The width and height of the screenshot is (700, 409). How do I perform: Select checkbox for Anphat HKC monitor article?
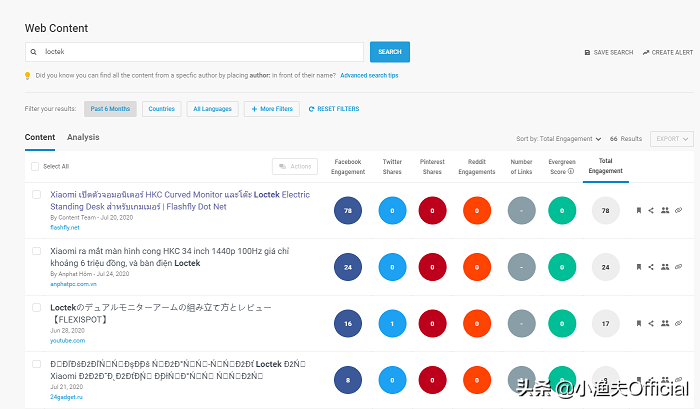pyautogui.click(x=36, y=252)
